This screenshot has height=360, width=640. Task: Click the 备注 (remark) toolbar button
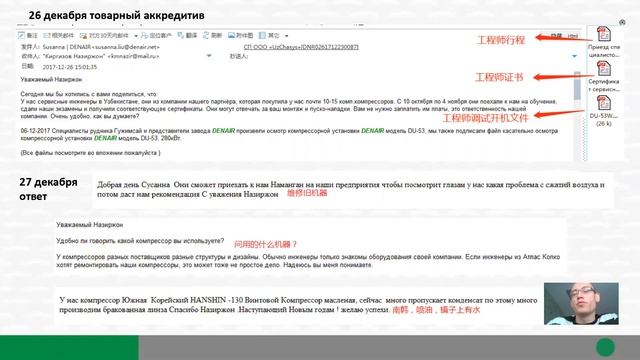(28, 36)
